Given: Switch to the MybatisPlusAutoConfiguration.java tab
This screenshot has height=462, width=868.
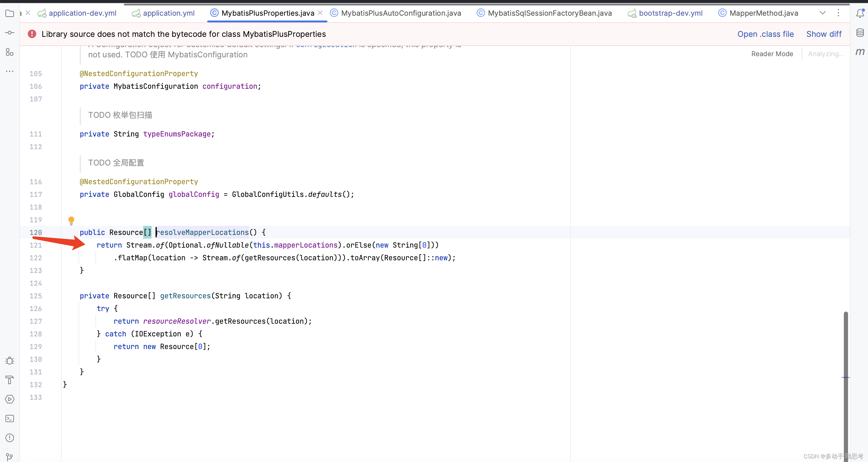Looking at the screenshot, I should tap(401, 13).
